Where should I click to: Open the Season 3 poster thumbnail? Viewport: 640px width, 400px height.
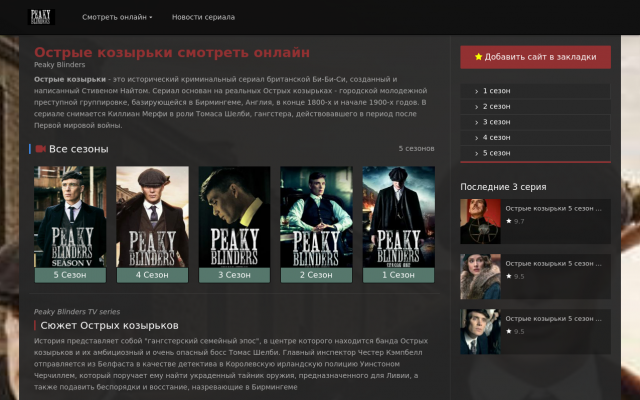tap(234, 217)
